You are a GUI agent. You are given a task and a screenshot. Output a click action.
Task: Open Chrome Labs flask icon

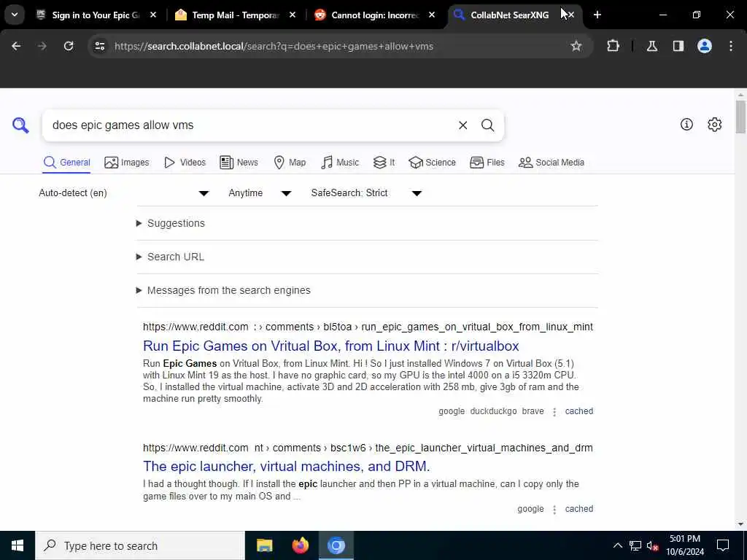(651, 46)
